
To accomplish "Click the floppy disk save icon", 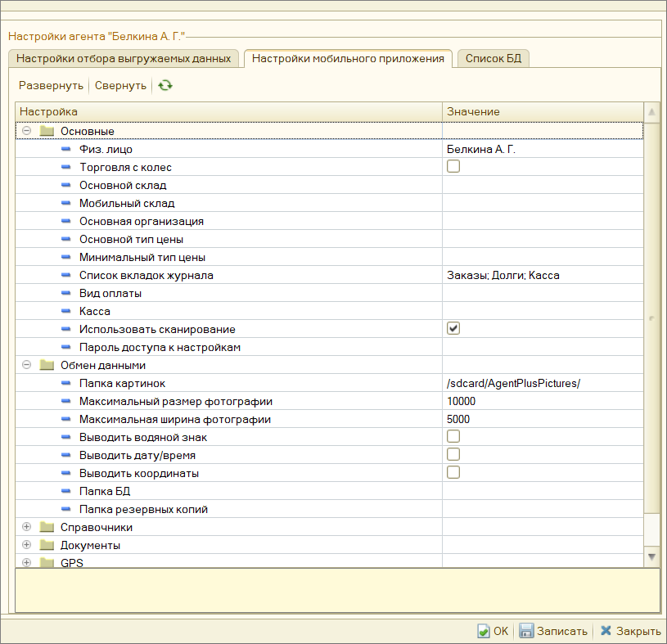I will (x=526, y=630).
